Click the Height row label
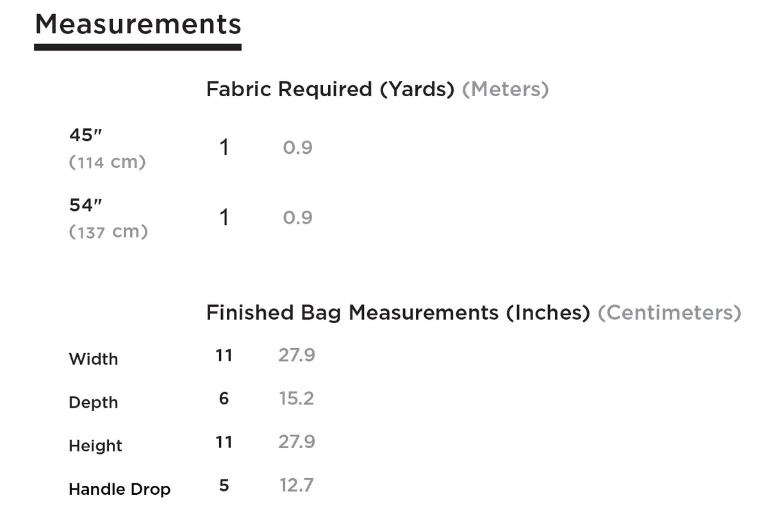Screen dimensions: 769x532 click(x=95, y=445)
